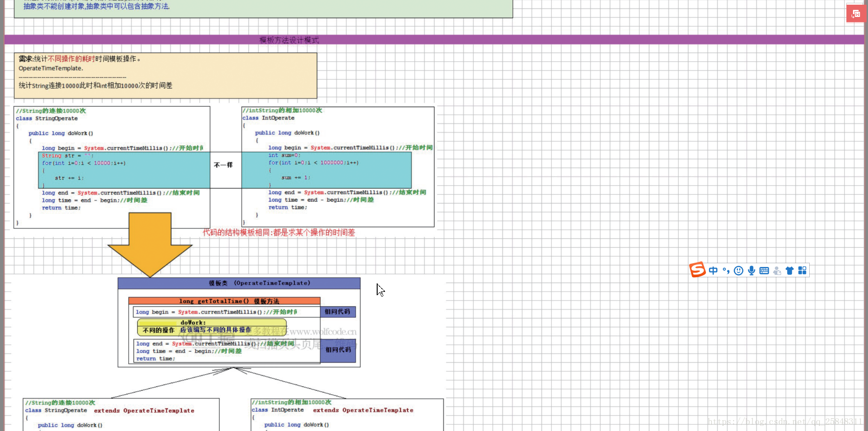Click the 'extends OperateTimeTemplate' text after IntOperate
Viewport: 868px width, 431px height.
[363, 410]
